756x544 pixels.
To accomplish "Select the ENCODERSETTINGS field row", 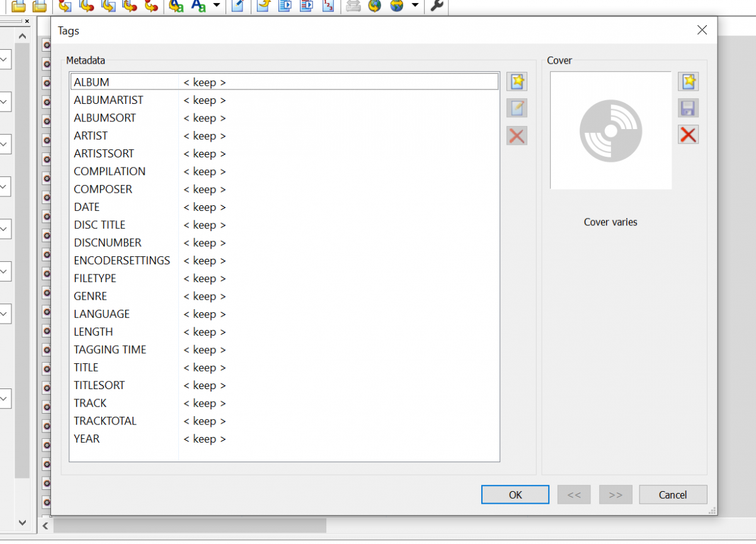I will (284, 261).
